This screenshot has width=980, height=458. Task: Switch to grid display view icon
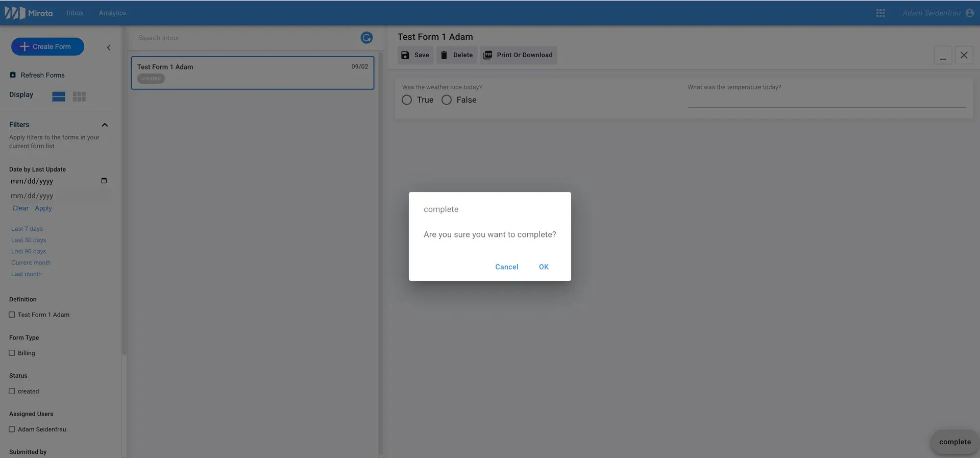79,97
